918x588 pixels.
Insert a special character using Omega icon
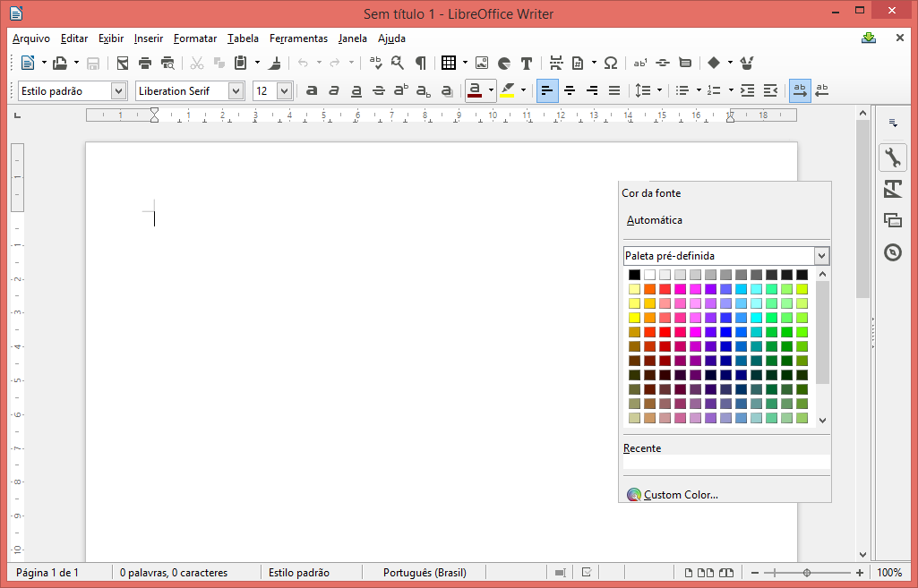[611, 63]
